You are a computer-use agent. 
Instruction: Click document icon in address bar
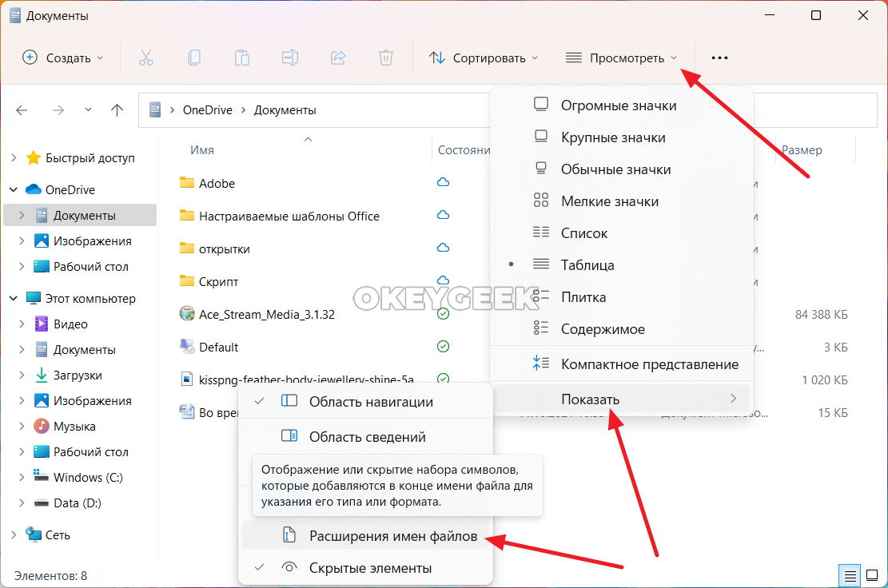155,109
